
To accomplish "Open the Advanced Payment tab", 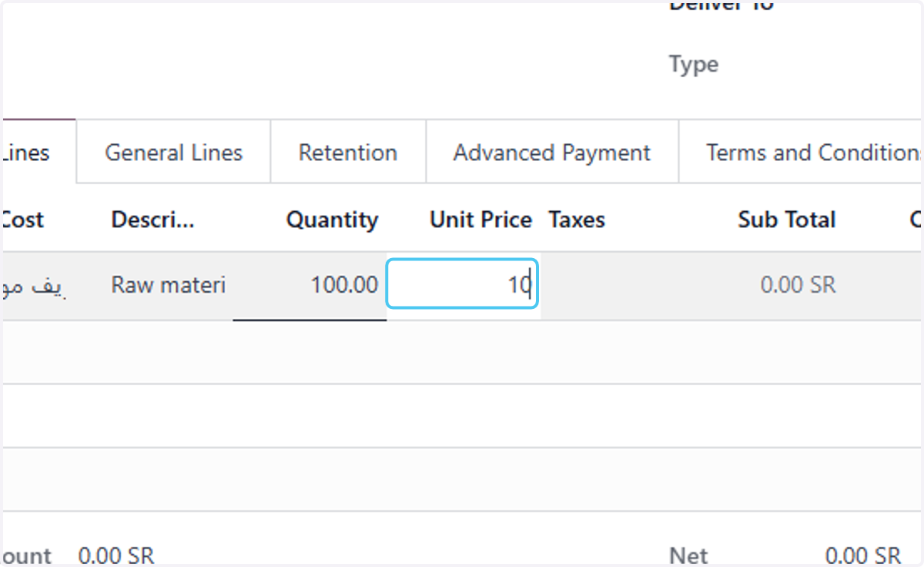I will 552,153.
